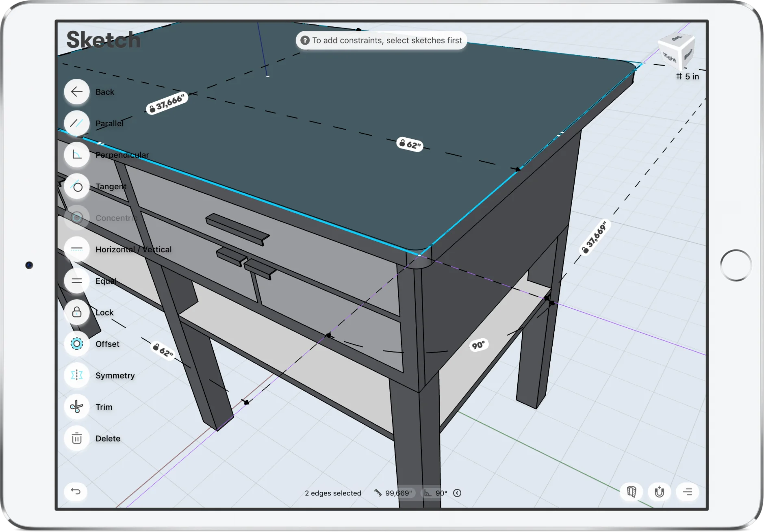Select the 90° angle dimension label
The image size is (764, 532).
point(478,345)
